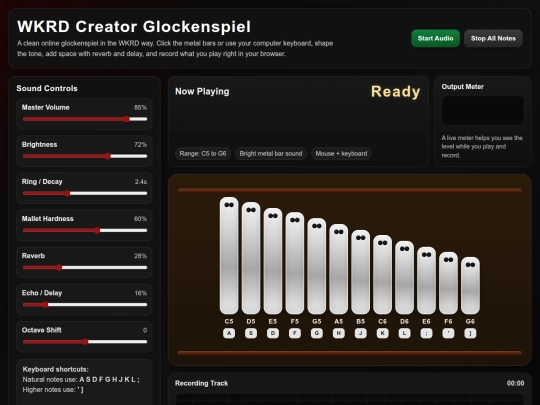Image resolution: width=540 pixels, height=405 pixels.
Task: Play the E6 metal bar
Action: 426,280
